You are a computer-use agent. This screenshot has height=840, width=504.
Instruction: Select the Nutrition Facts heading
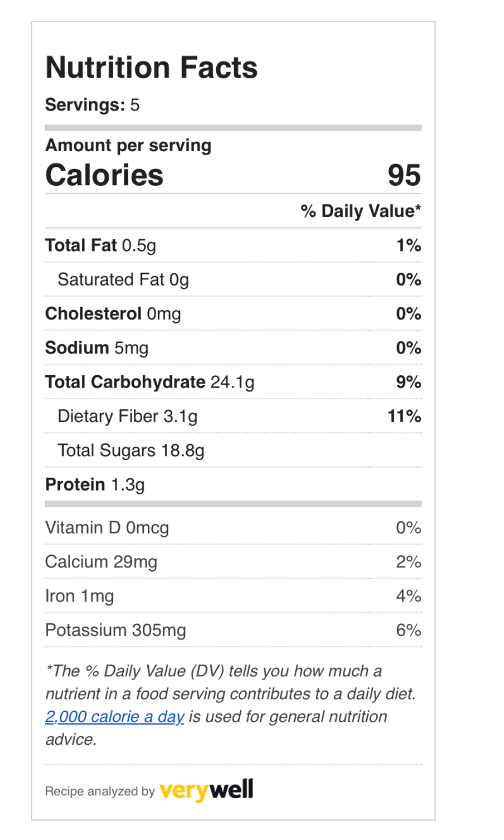pyautogui.click(x=152, y=68)
